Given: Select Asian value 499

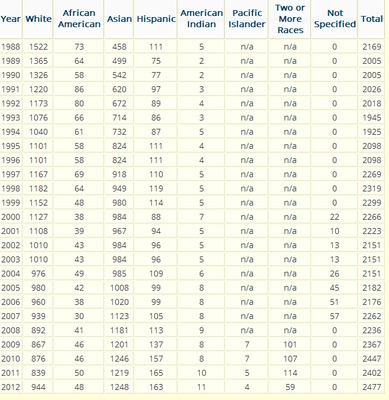Looking at the screenshot, I should (x=119, y=61).
